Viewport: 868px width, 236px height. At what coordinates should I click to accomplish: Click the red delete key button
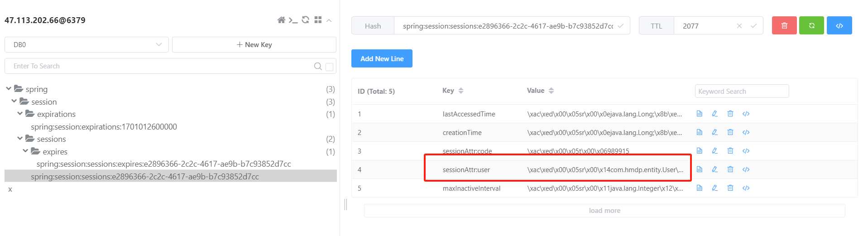[784, 26]
